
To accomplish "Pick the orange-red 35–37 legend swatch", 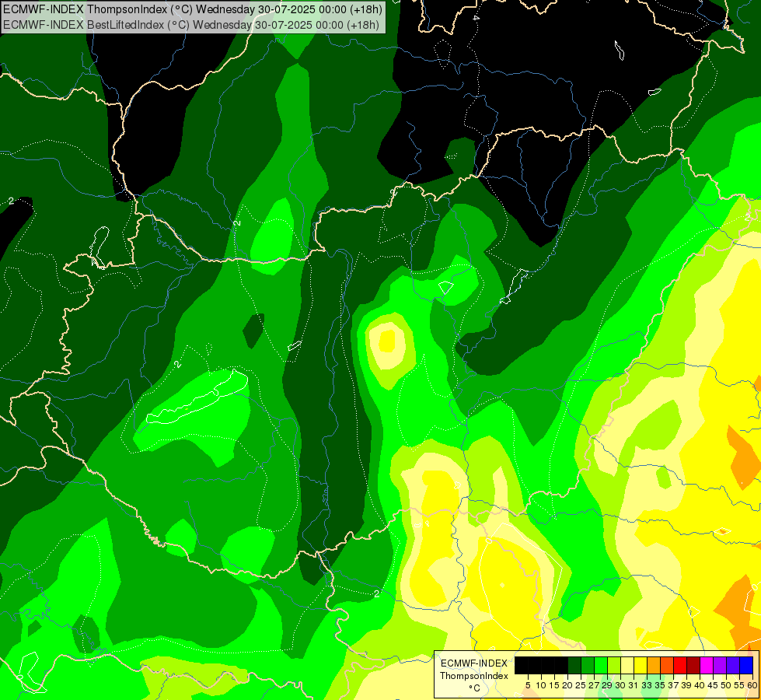I will tap(667, 665).
